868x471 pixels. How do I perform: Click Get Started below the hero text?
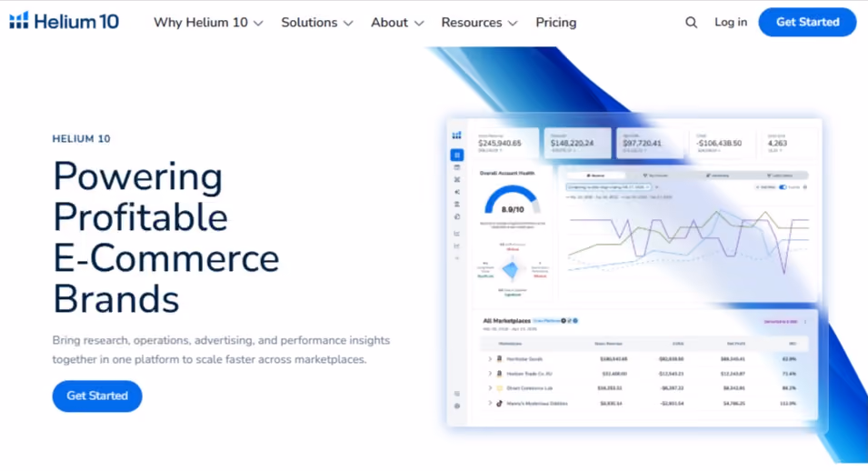(x=97, y=396)
